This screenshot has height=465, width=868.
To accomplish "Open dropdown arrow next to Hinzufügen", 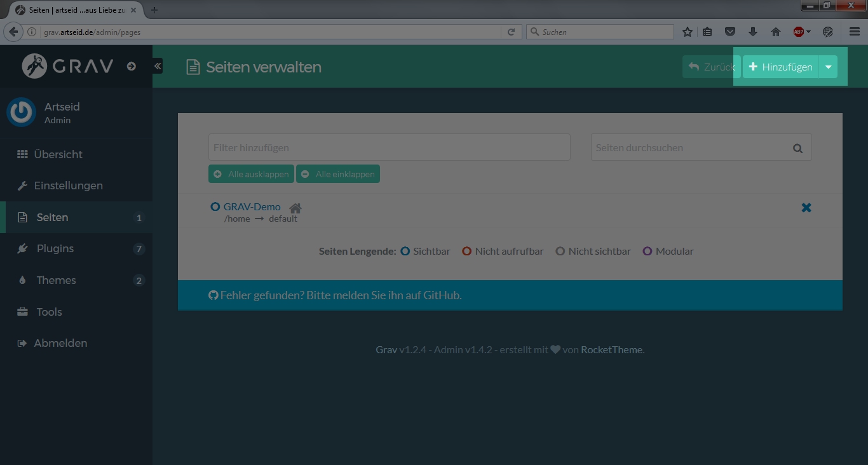I will (x=828, y=67).
